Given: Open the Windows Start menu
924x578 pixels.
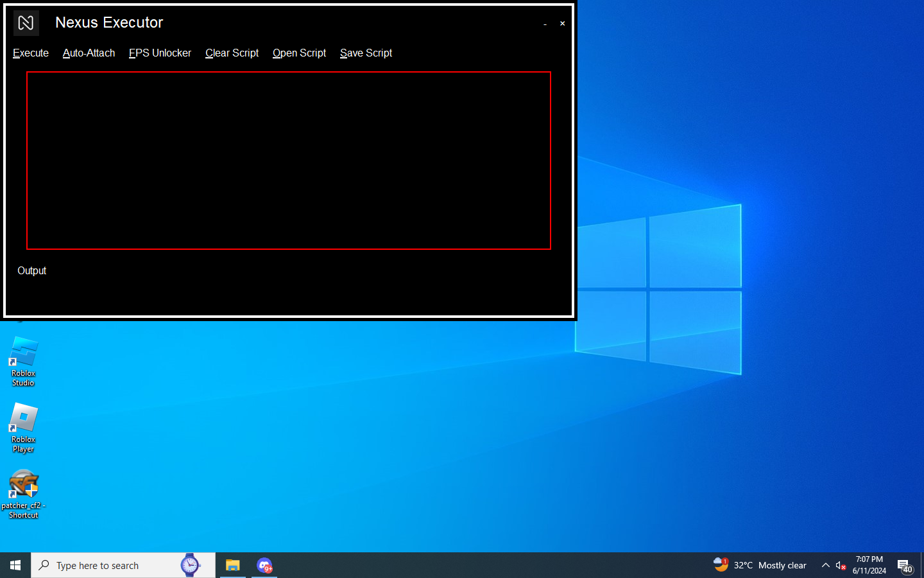Looking at the screenshot, I should (15, 565).
